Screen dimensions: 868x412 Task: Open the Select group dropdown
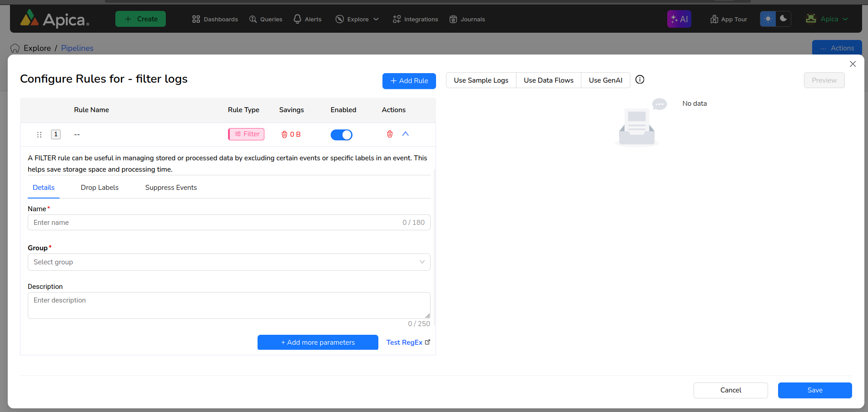click(x=228, y=262)
